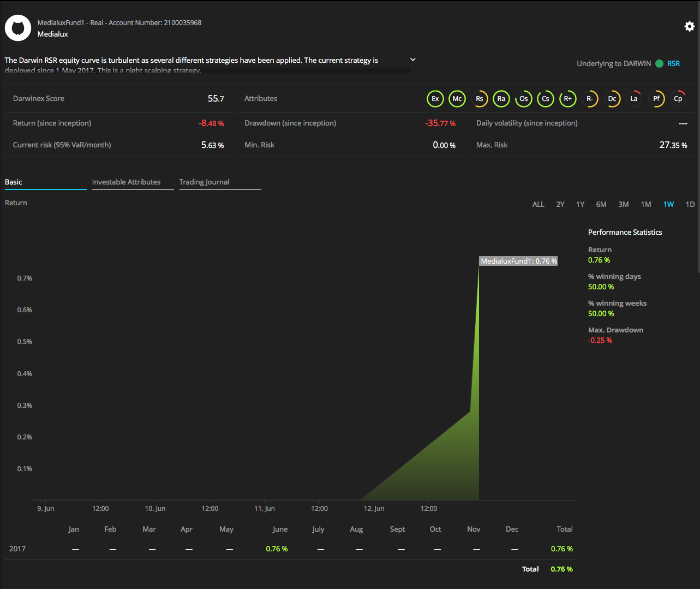Open the RSR DARWIN link
This screenshot has width=700, height=589.
pyautogui.click(x=674, y=63)
